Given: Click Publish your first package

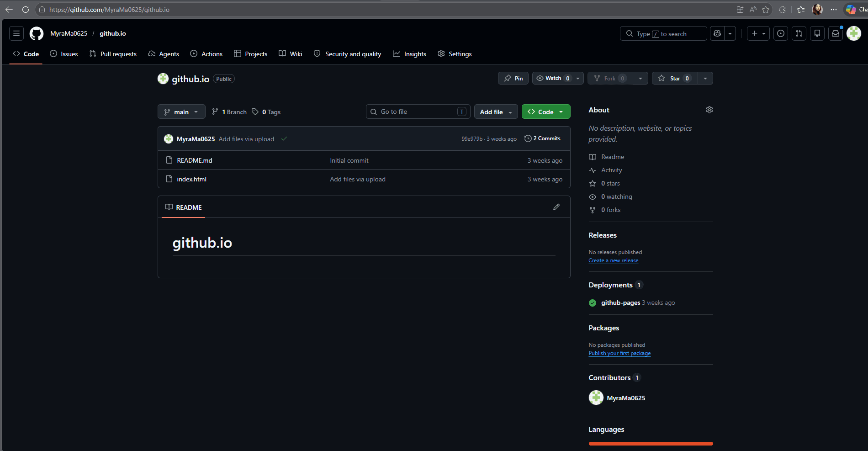Looking at the screenshot, I should [619, 353].
